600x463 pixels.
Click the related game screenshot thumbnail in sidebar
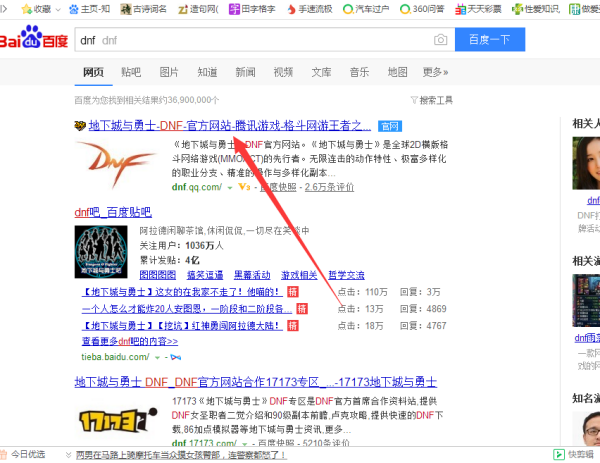(x=586, y=300)
